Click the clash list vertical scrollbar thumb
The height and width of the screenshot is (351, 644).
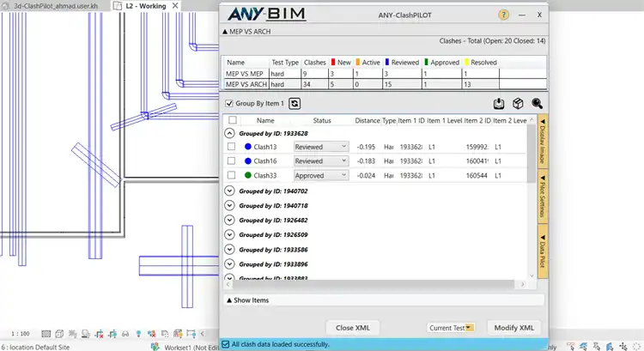[x=532, y=154]
